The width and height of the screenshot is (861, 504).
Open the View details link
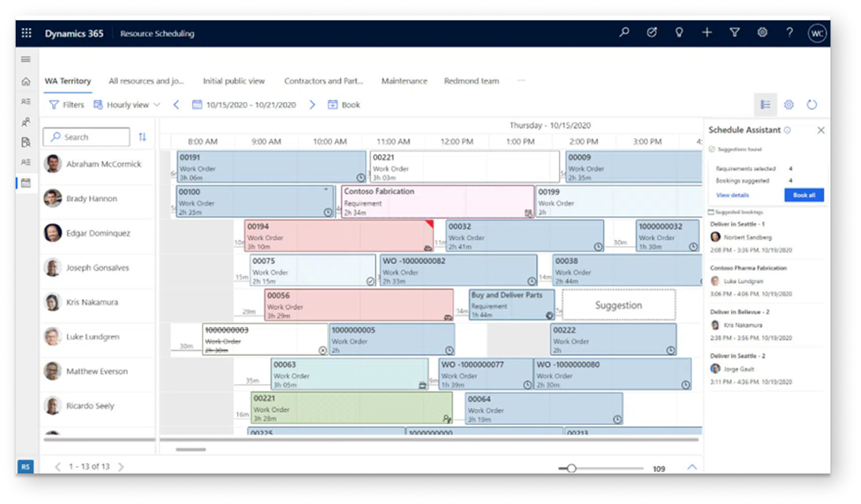(732, 195)
